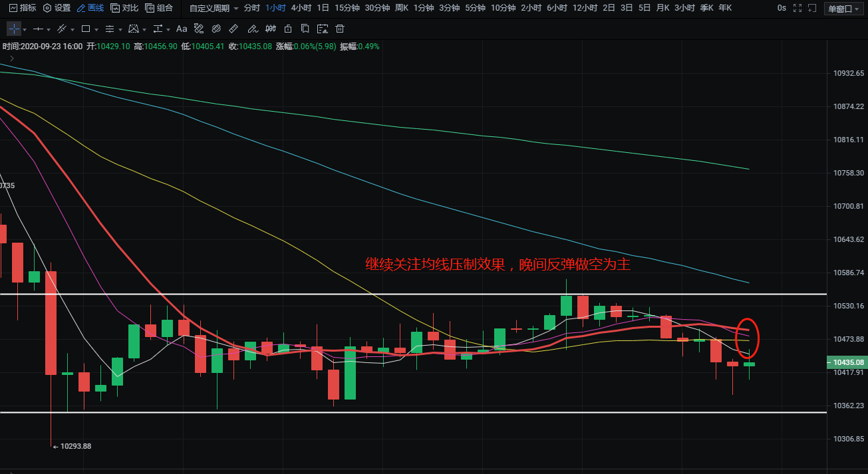Click the 10435.08 current price label
Viewport: 868px width, 474px height.
(x=847, y=362)
